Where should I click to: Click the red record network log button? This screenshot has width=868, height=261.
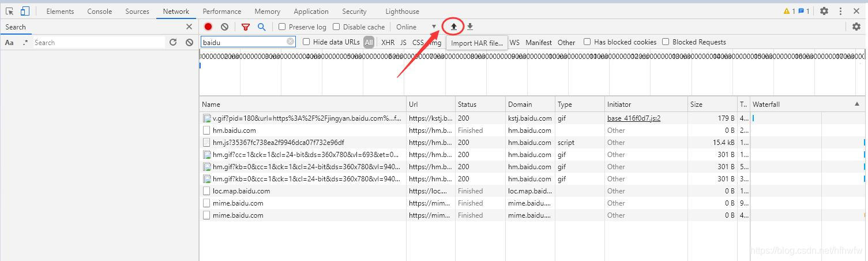pyautogui.click(x=208, y=27)
